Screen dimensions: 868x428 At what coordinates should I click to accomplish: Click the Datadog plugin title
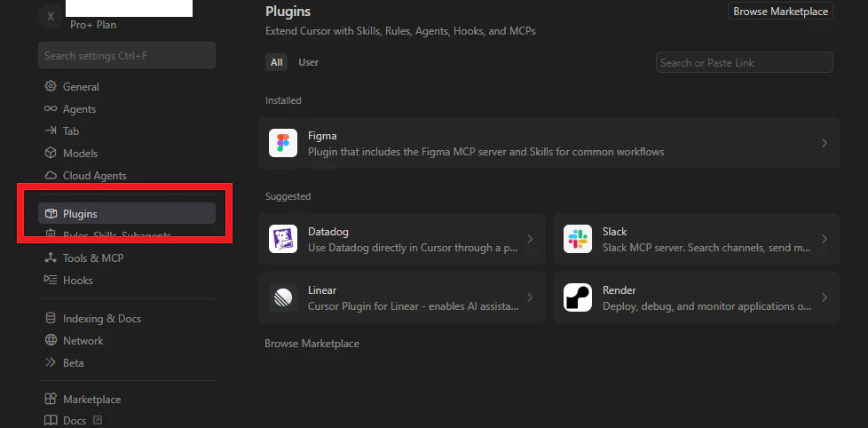click(x=328, y=232)
